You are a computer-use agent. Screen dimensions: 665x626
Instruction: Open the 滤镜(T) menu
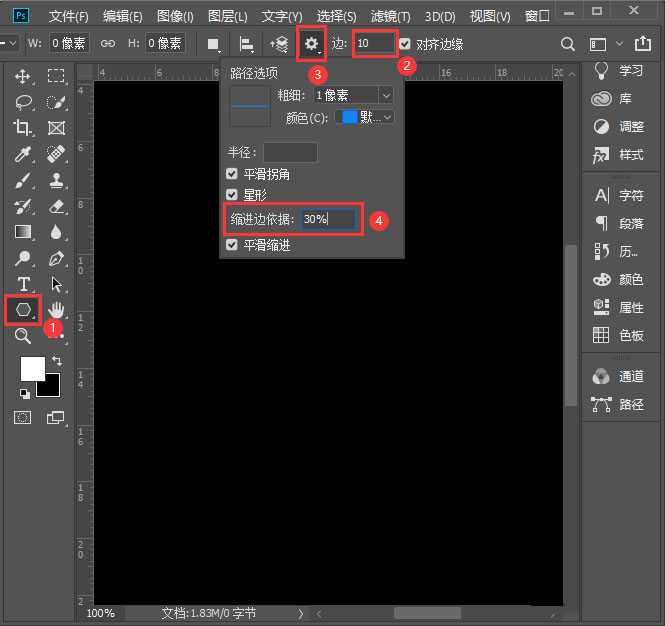coord(391,17)
